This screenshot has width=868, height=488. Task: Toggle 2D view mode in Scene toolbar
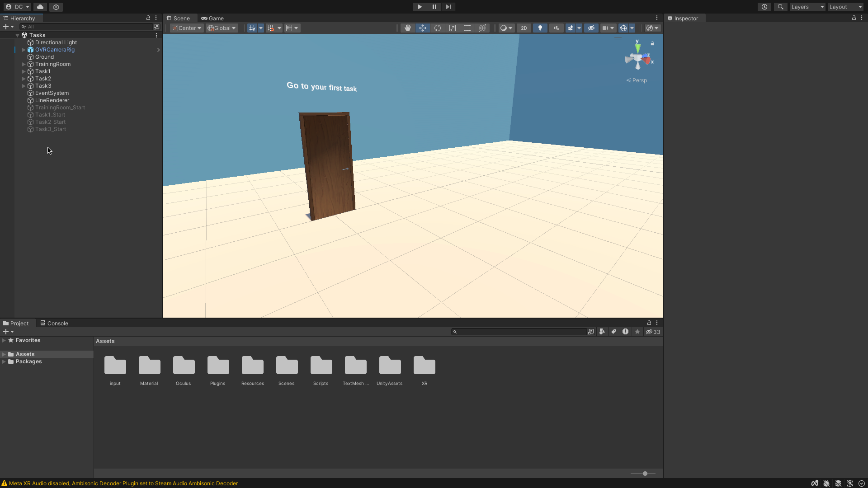(x=524, y=28)
